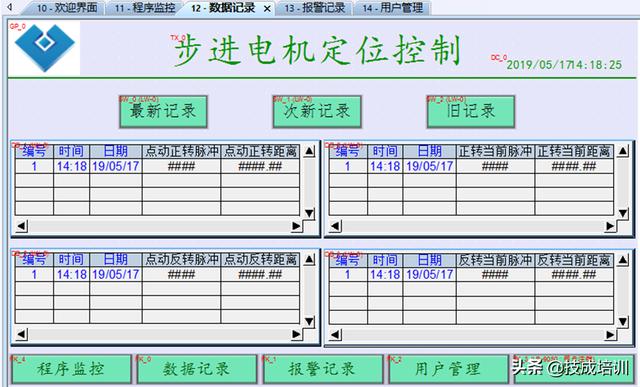Click scroll-right arrow in 点动反转脉冲 table
Image resolution: width=640 pixels, height=387 pixels.
point(296,334)
